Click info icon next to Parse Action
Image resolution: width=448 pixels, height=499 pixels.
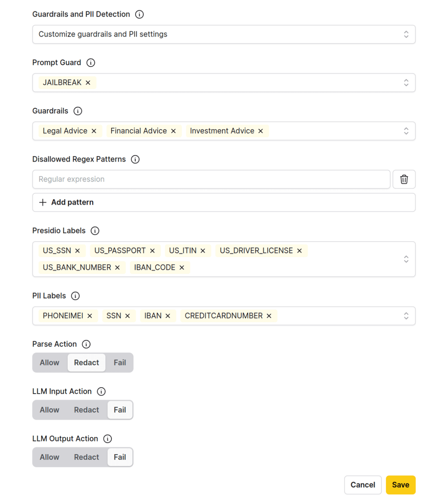click(x=86, y=344)
